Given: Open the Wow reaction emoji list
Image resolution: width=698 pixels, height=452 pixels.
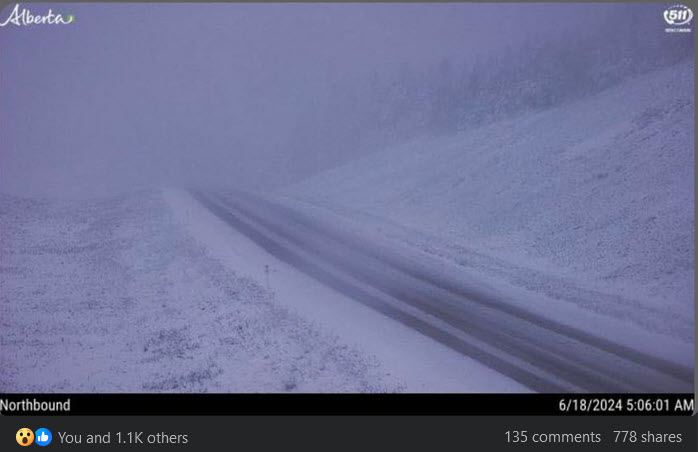Looking at the screenshot, I should [x=25, y=437].
